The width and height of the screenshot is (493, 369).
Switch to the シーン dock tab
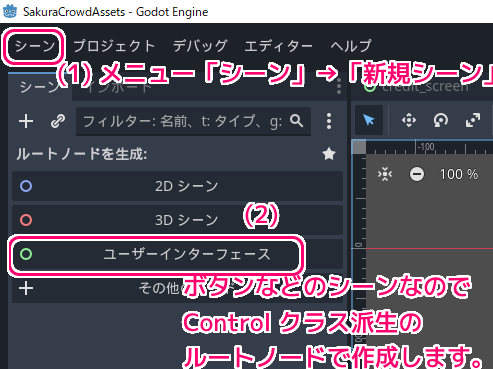[39, 87]
